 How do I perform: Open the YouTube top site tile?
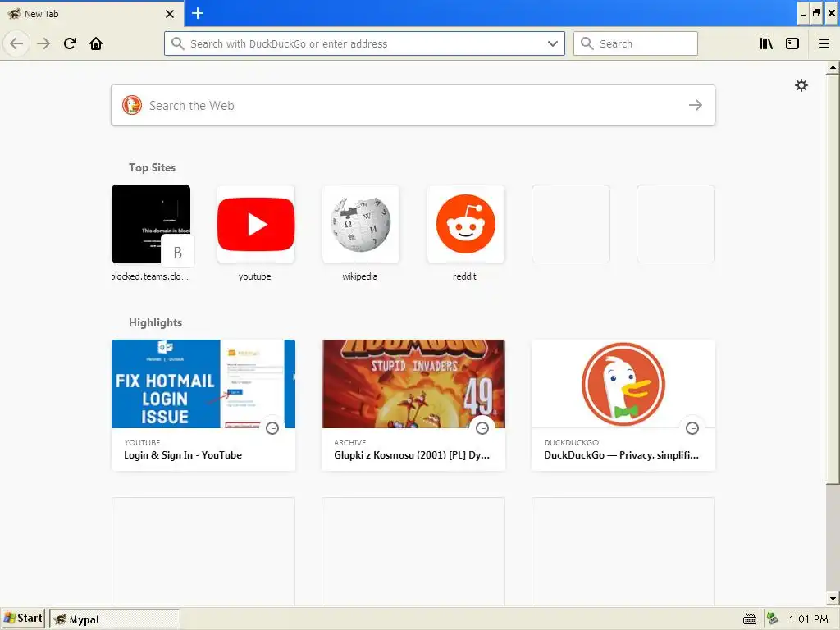256,224
